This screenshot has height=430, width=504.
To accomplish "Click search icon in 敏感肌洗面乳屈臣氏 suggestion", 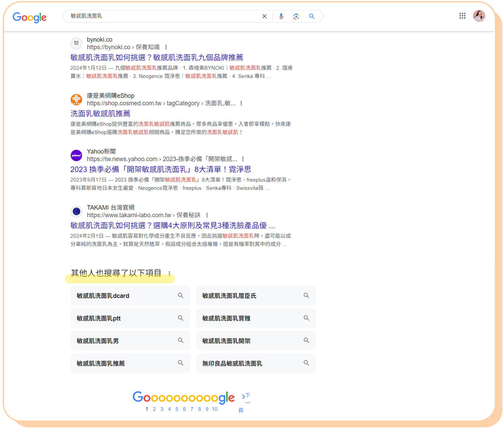I will click(306, 295).
